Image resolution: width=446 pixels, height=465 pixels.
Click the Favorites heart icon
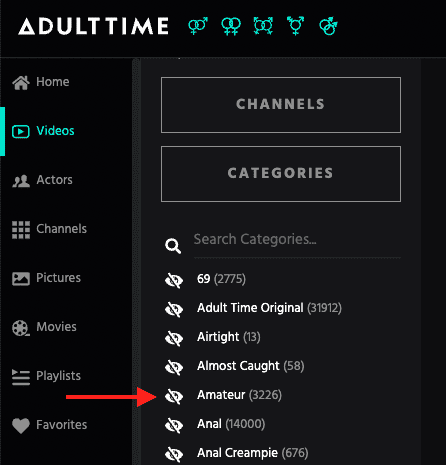[x=21, y=425]
